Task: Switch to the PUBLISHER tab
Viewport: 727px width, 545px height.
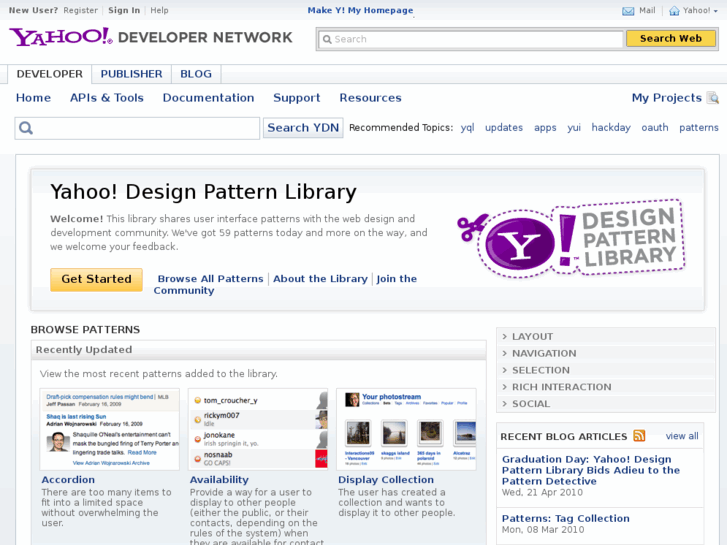Action: coord(131,74)
